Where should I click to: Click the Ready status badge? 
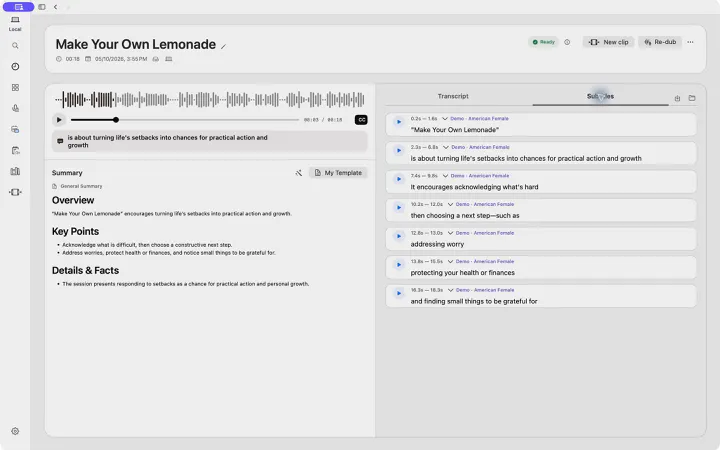(543, 42)
